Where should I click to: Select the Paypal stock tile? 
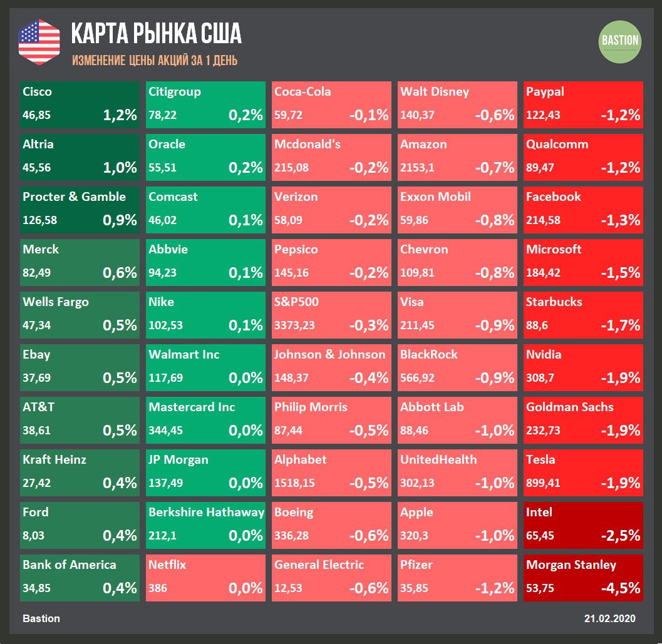[583, 105]
